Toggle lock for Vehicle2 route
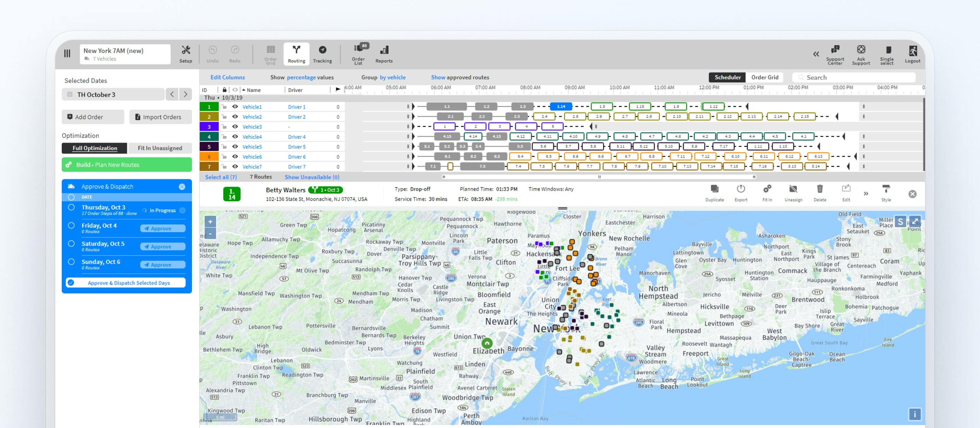 click(x=224, y=117)
